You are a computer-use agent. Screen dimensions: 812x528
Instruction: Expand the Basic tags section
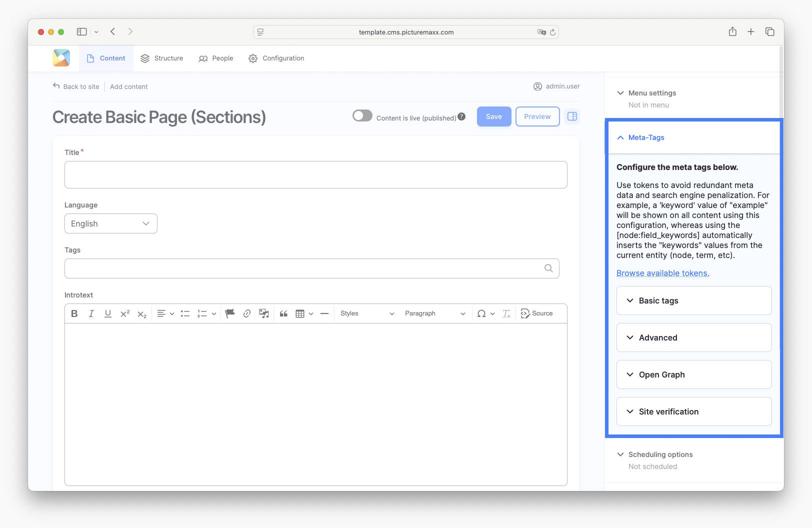pyautogui.click(x=693, y=300)
